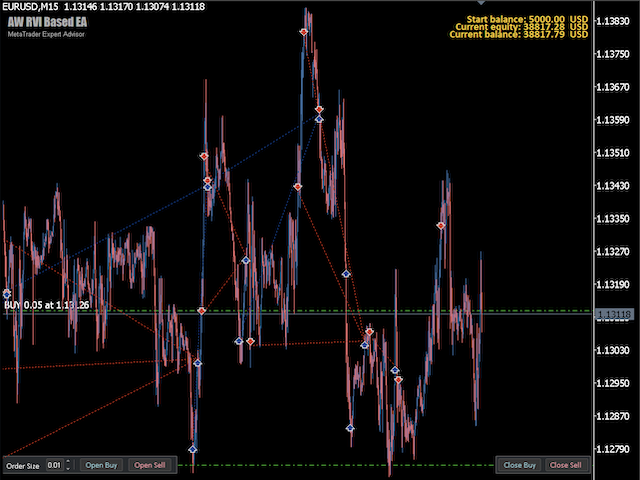Viewport: 640px width, 480px height.
Task: Click the 1.13750 price axis label
Action: tap(613, 54)
